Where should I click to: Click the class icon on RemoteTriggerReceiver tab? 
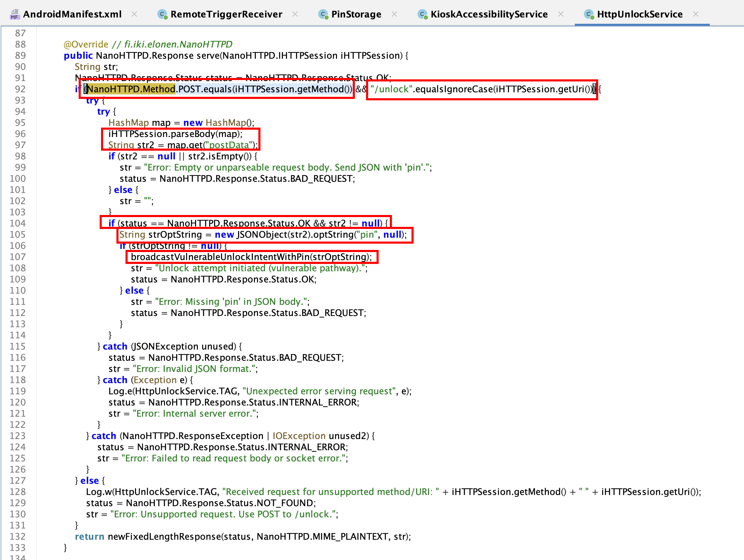162,14
